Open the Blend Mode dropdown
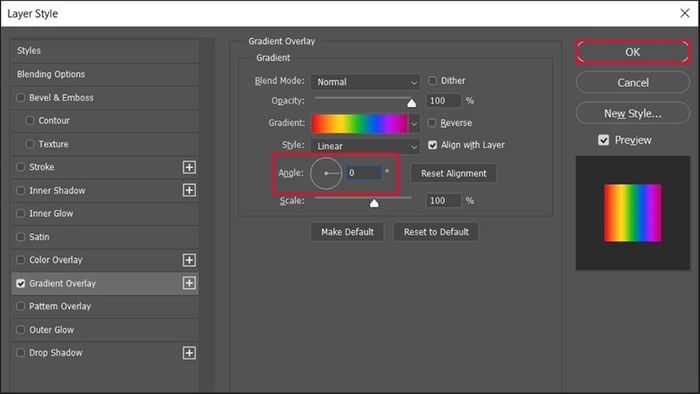700x394 pixels. 365,82
